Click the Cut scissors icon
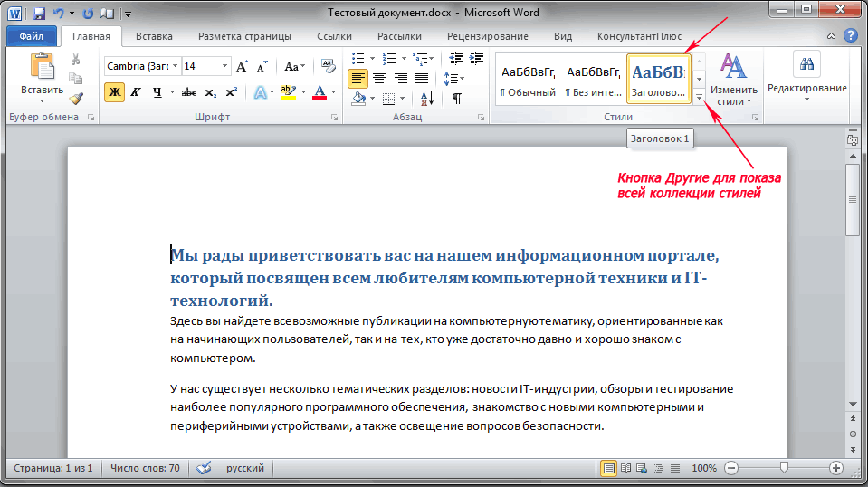Viewport: 868px width, 487px height. tap(76, 59)
